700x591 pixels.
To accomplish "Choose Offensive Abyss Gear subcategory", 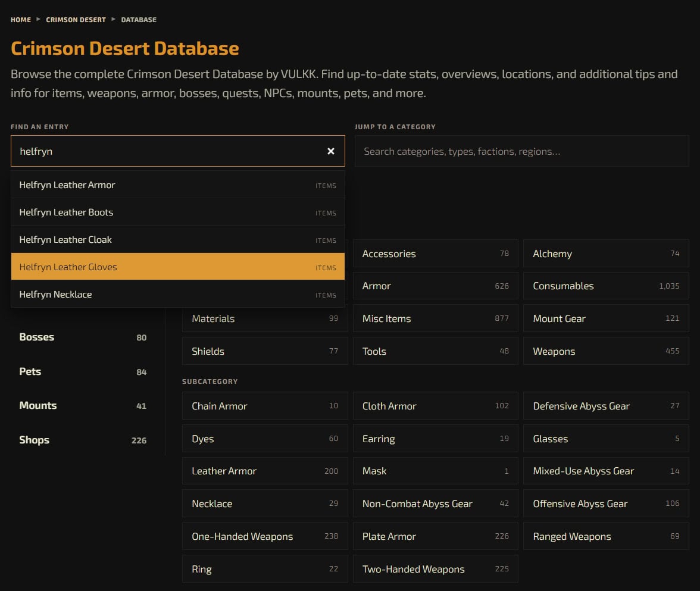I will tap(606, 504).
